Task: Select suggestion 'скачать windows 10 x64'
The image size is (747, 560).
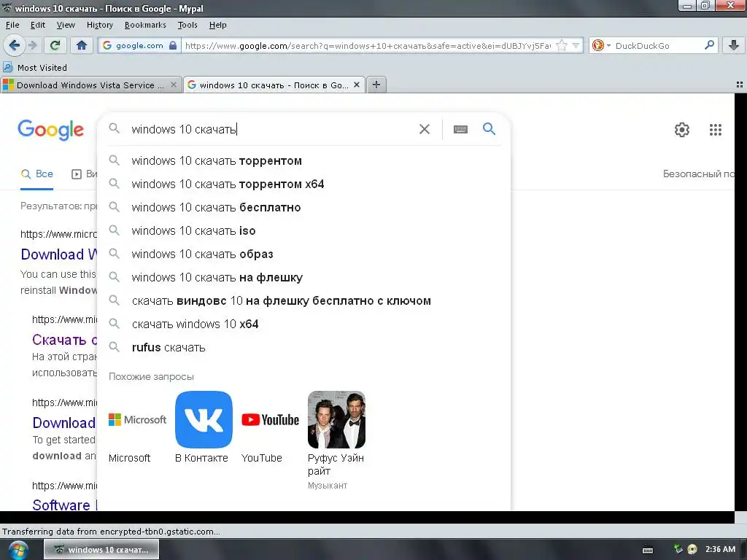Action: 304,324
